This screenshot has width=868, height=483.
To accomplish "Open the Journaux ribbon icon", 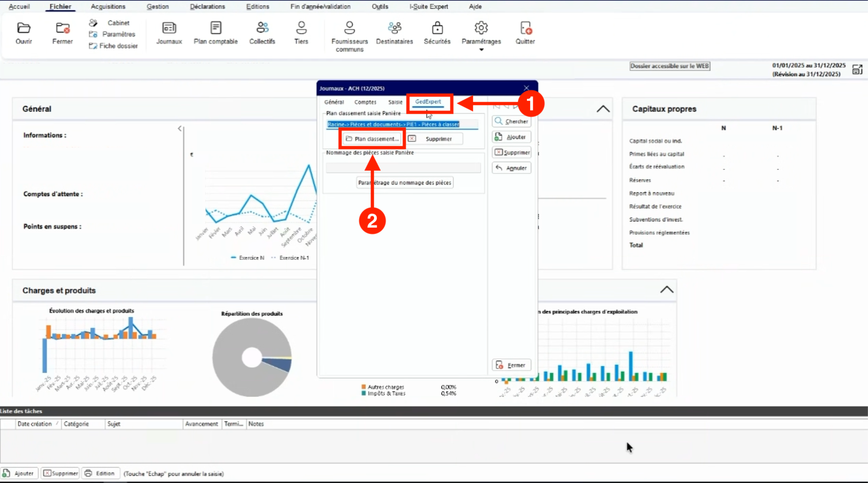I will pyautogui.click(x=169, y=33).
